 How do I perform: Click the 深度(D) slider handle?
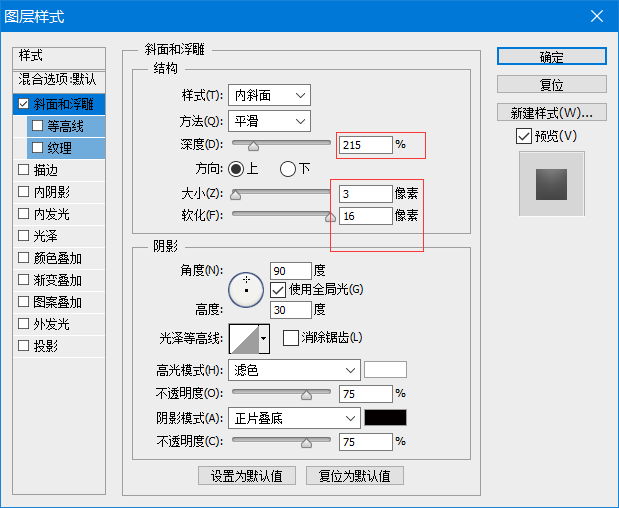[253, 146]
